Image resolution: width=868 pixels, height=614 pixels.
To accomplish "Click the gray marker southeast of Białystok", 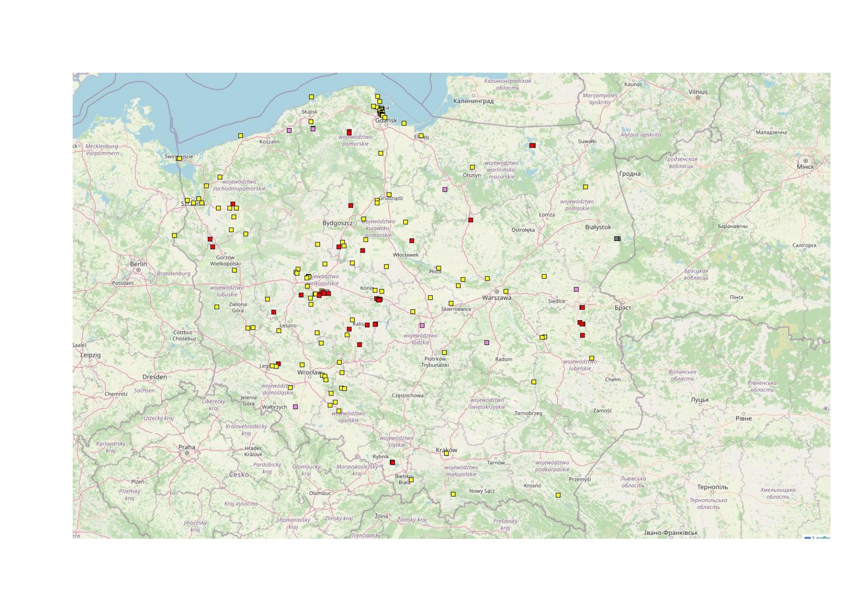I will tap(617, 238).
